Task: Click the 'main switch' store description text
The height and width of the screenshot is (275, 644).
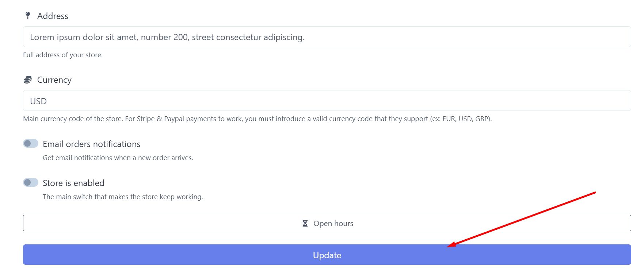Action: tap(122, 197)
